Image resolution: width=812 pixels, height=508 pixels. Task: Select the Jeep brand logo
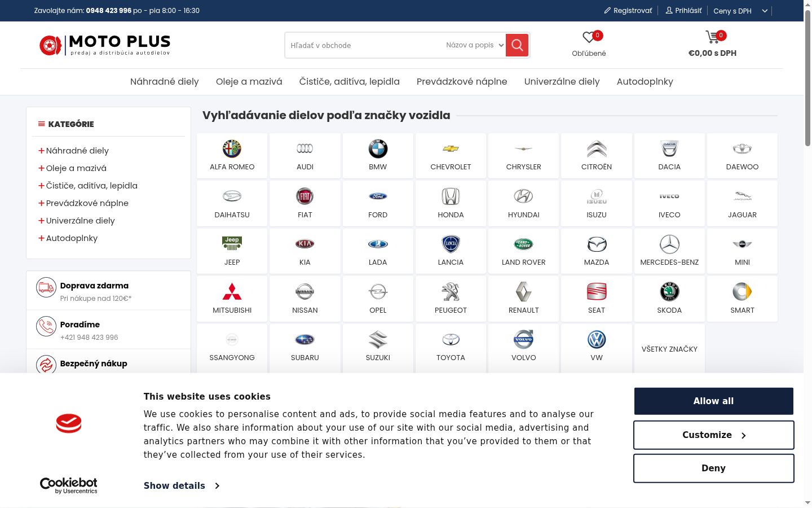coord(232,244)
